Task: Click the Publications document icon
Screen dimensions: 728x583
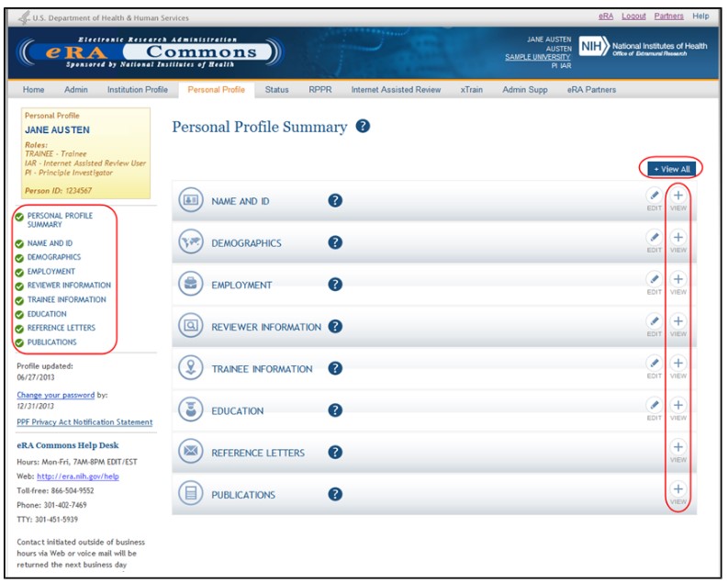Action: point(191,493)
